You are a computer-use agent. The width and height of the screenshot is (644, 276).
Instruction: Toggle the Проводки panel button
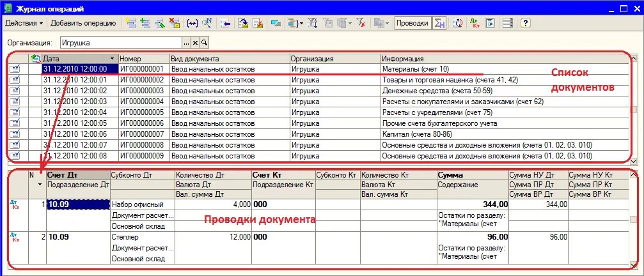pos(412,24)
